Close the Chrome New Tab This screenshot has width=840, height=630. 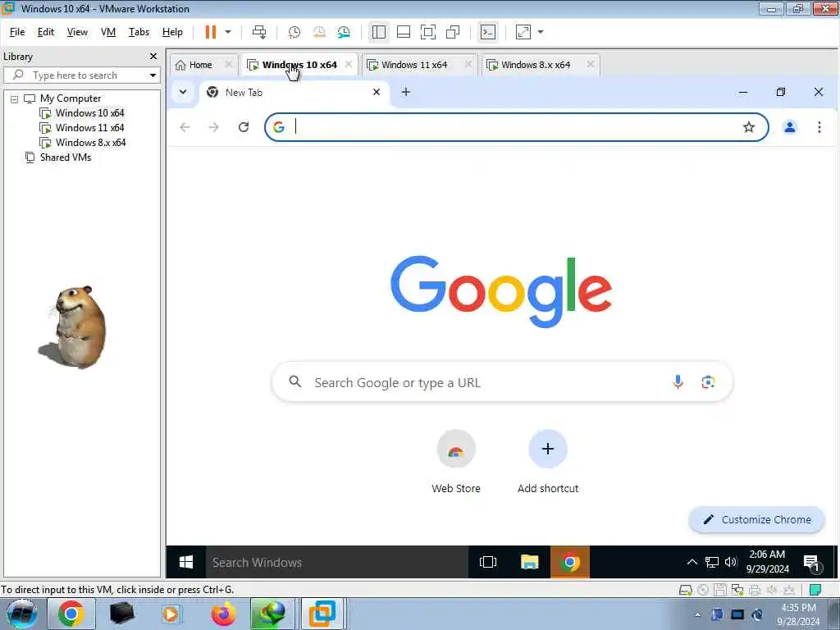(x=377, y=92)
